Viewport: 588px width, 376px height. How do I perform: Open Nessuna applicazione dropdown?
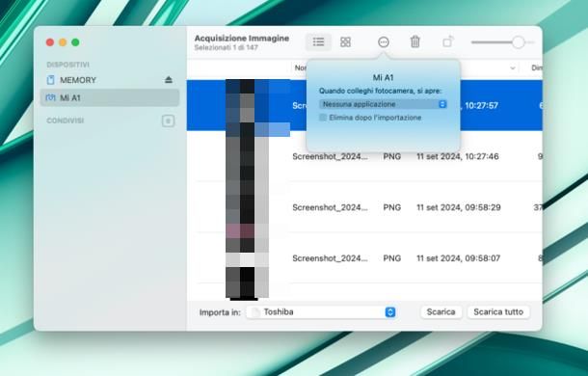coord(383,104)
